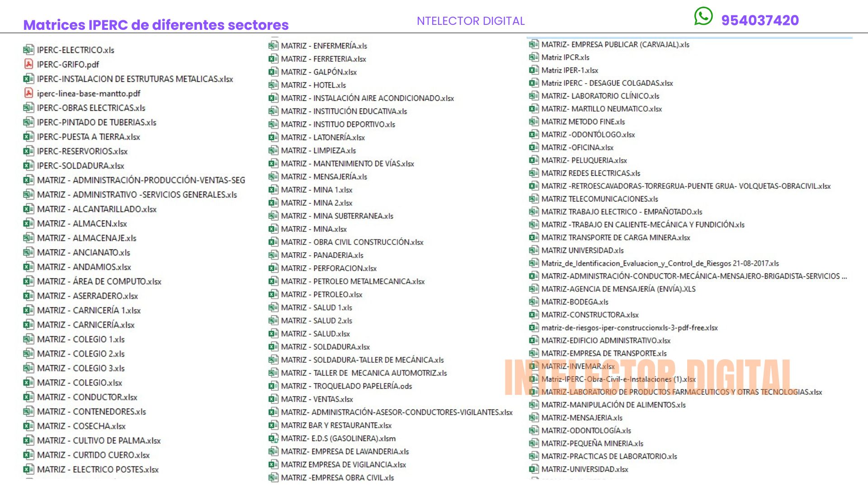Screen dimensions: 868x488
Task: Click icon of MATRIZ - TROQUELADO PAPELERÍA.ods
Action: (273, 386)
